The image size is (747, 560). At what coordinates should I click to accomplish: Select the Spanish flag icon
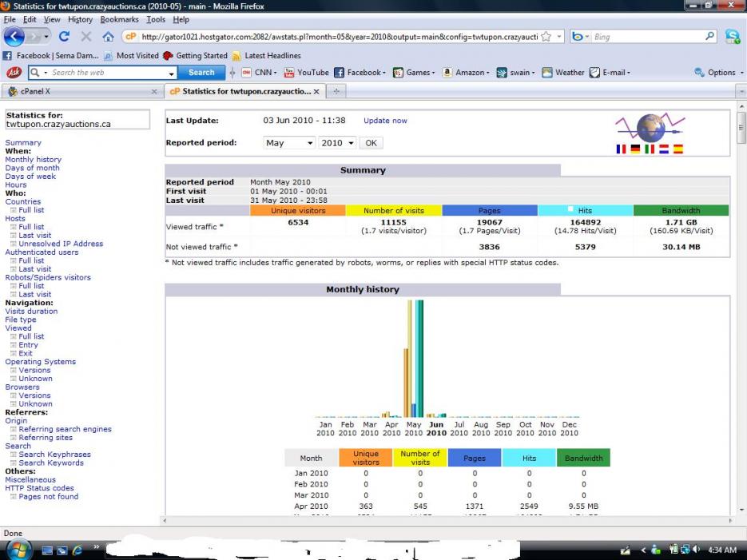click(677, 149)
